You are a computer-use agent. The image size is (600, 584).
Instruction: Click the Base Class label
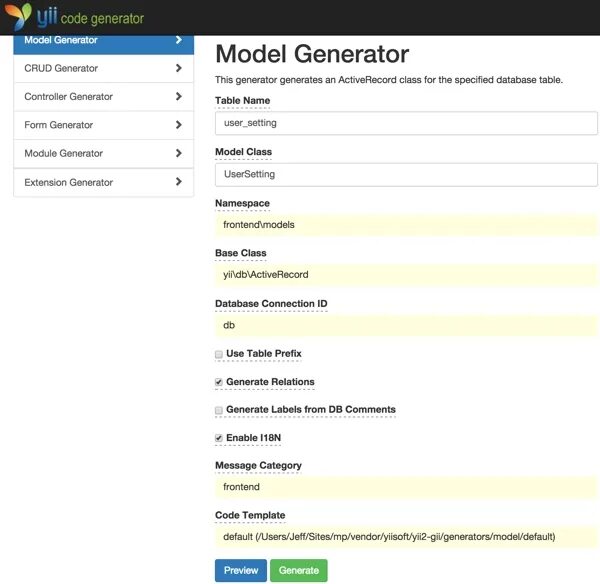pos(241,253)
